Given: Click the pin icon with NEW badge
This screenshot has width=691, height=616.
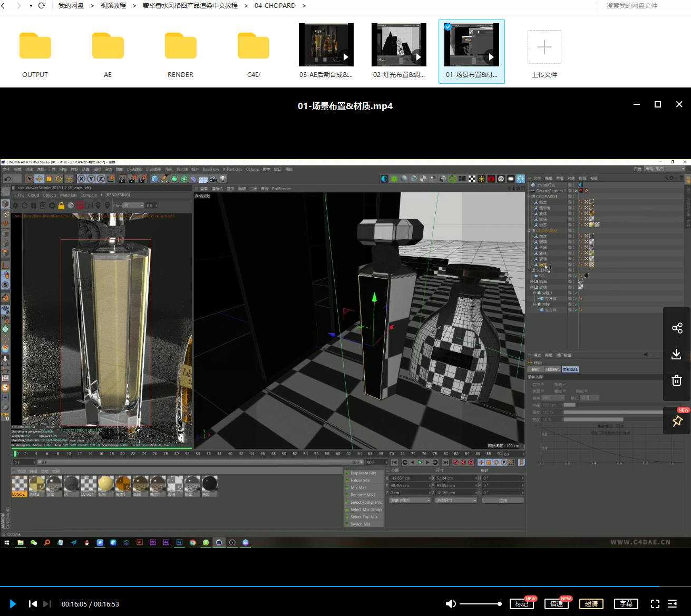Looking at the screenshot, I should 677,421.
